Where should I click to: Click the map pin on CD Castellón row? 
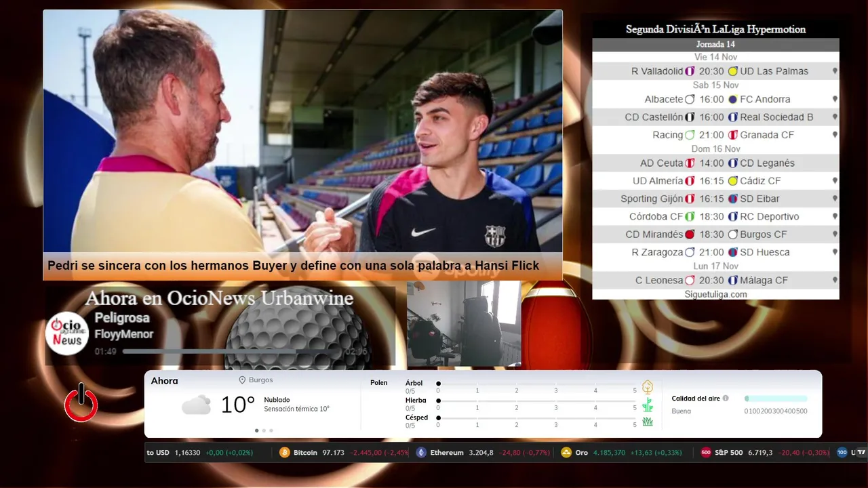pos(835,117)
